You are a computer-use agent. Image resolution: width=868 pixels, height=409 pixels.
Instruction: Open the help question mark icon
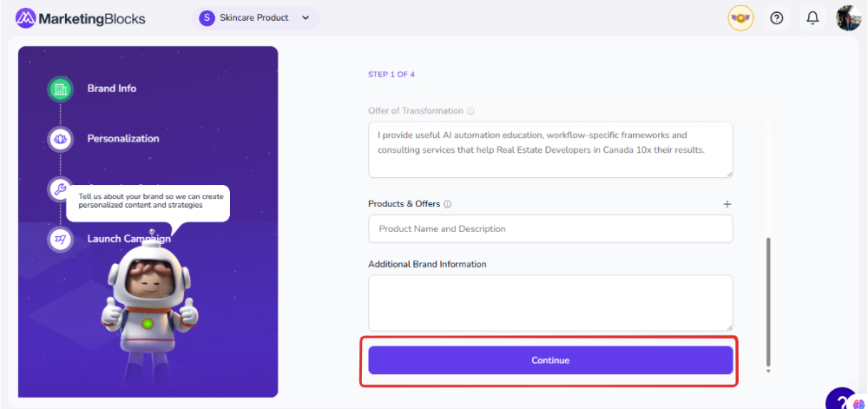click(x=777, y=18)
